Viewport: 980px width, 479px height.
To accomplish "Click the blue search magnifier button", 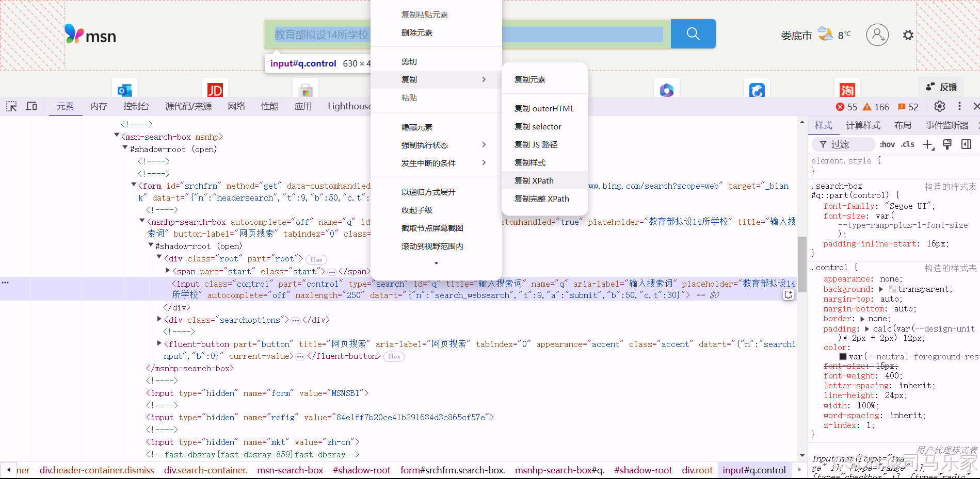I will coord(693,34).
